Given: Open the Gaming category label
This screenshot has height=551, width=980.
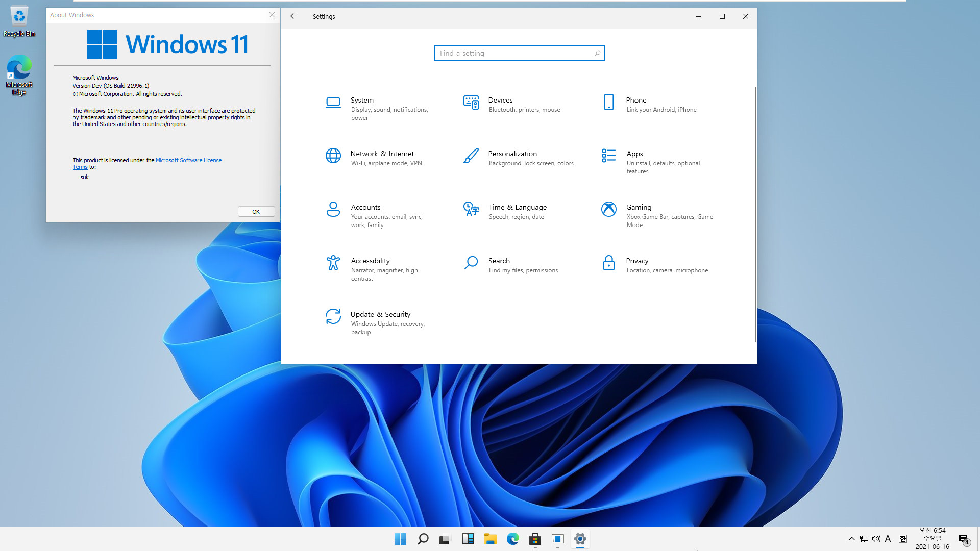Looking at the screenshot, I should click(x=639, y=207).
